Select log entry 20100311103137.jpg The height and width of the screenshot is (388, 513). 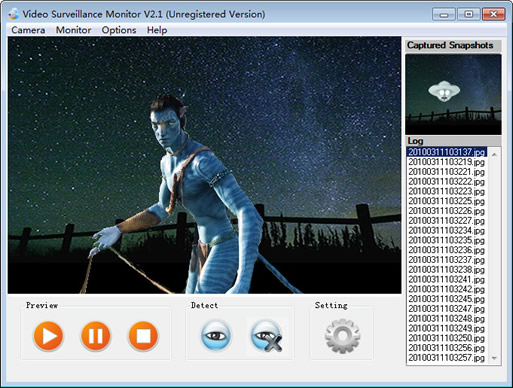click(447, 152)
